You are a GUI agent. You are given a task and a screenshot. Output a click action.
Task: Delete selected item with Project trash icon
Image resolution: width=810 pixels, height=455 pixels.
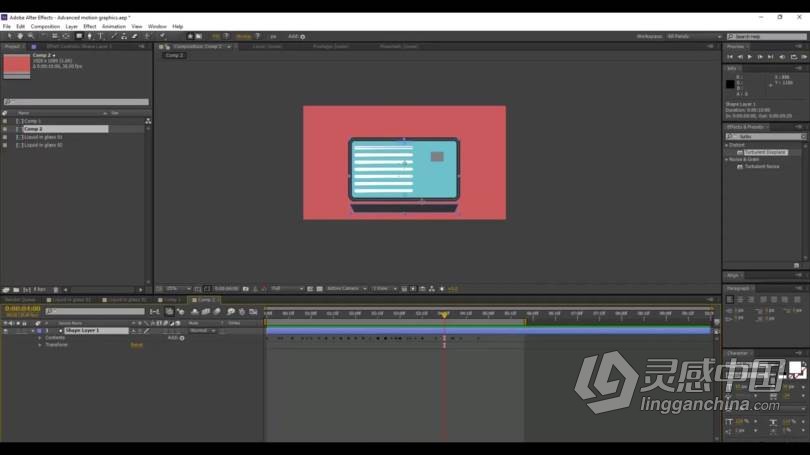(58, 289)
